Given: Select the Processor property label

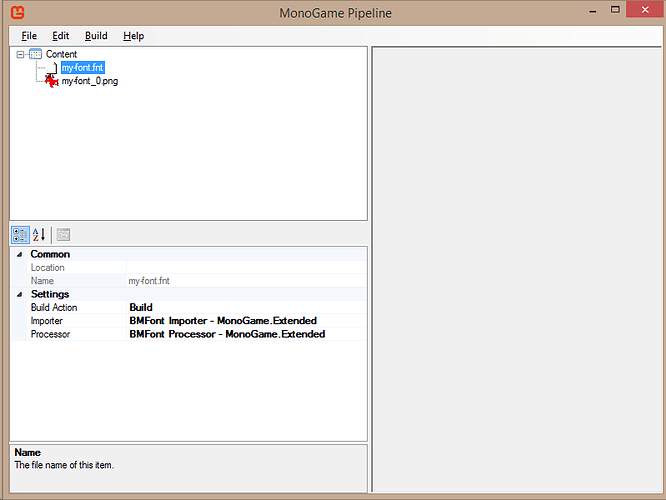Looking at the screenshot, I should click(x=50, y=334).
